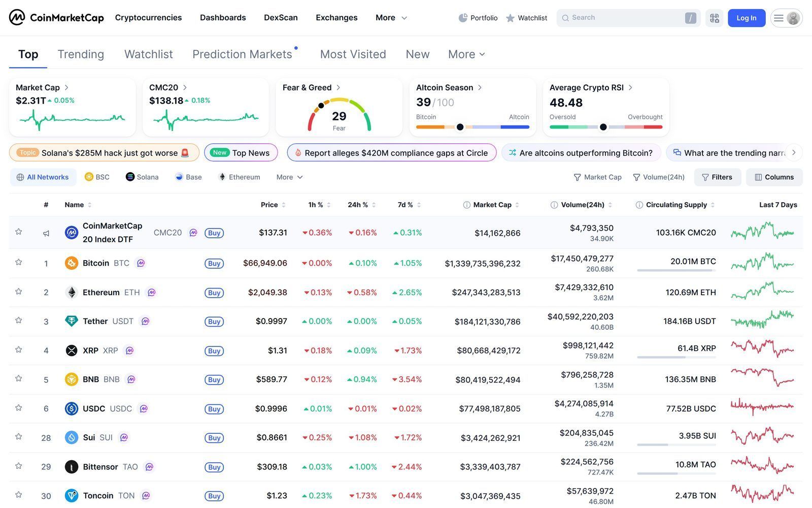Click inside the search input field
This screenshot has height=508, width=812.
coord(624,18)
